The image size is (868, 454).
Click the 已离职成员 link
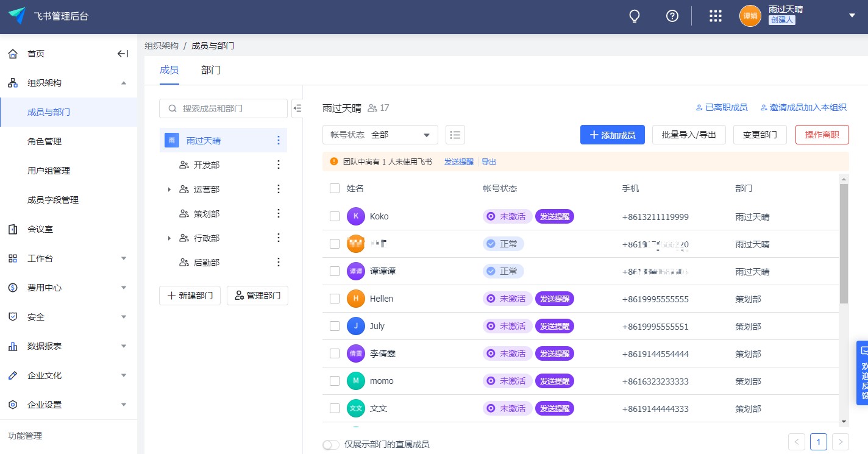click(x=722, y=107)
